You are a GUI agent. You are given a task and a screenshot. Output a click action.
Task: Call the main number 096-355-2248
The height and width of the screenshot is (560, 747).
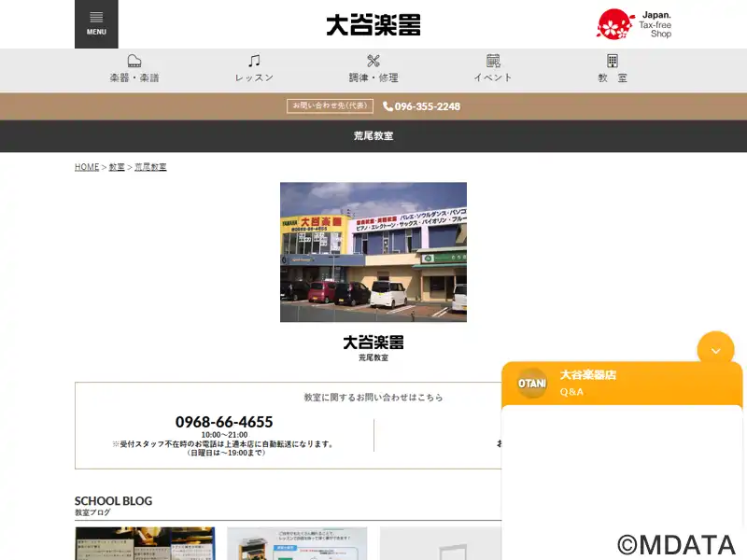point(428,106)
